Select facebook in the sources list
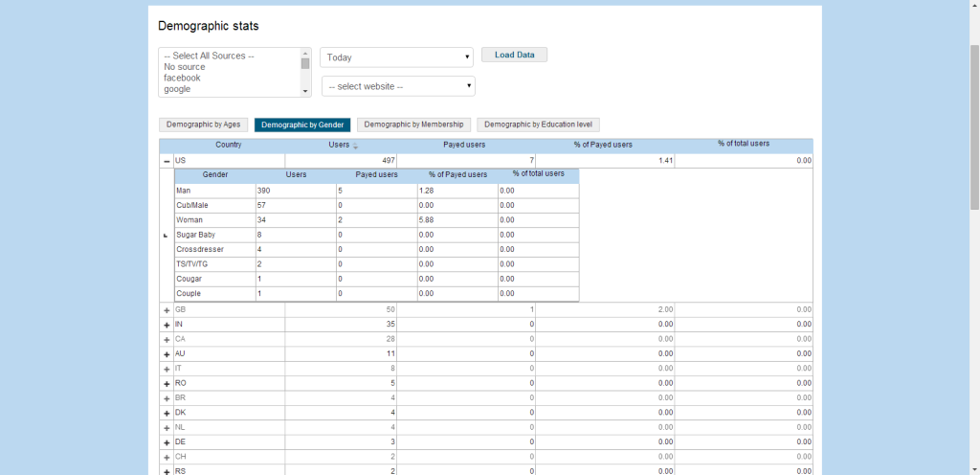This screenshot has height=475, width=980. click(182, 79)
